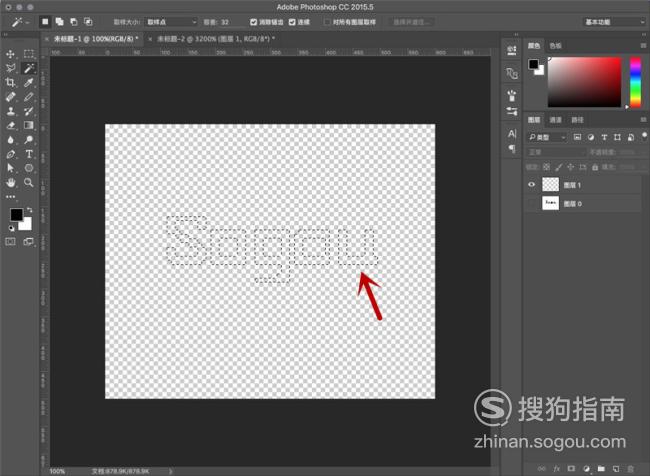Select the Blur tool
650x476 pixels.
[x=10, y=140]
